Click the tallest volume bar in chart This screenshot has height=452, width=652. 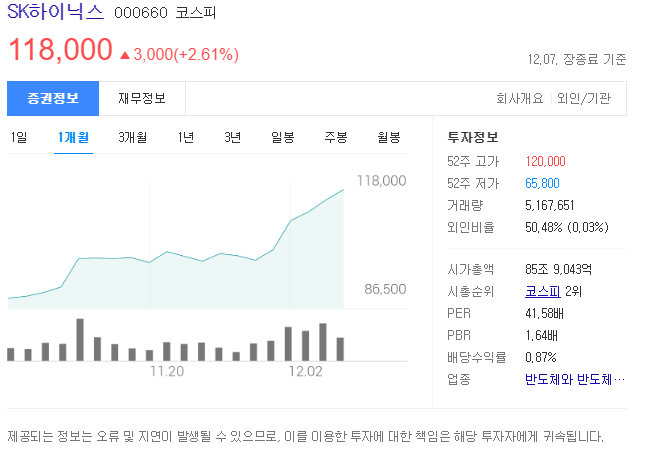point(80,340)
